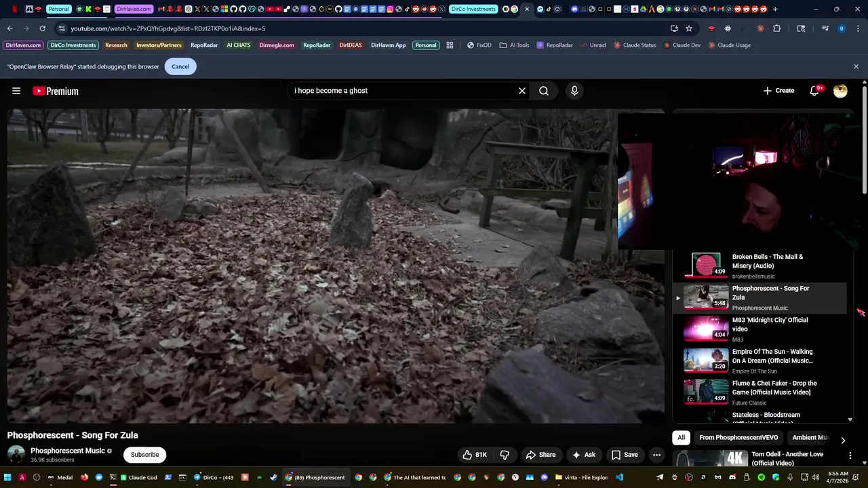The image size is (868, 488).
Task: Open Visual Studio Code from taskbar
Action: 619,477
